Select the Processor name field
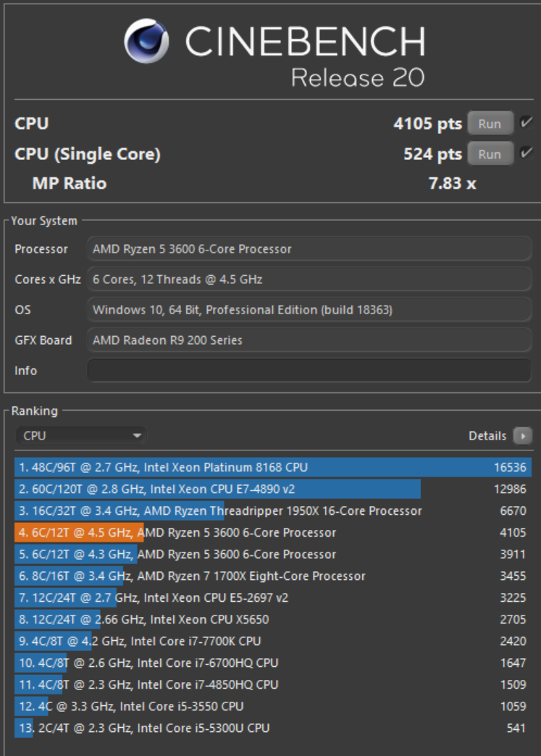This screenshot has height=756, width=541. click(x=309, y=249)
